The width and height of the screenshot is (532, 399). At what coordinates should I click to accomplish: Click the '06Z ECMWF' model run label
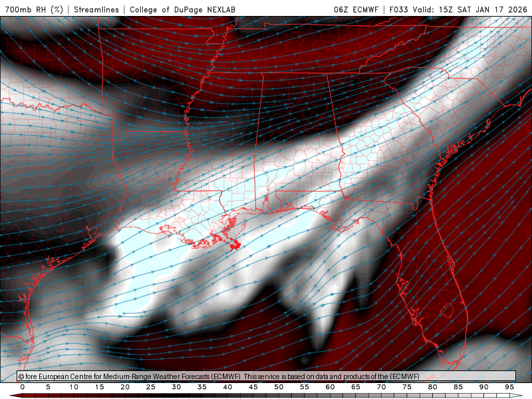pyautogui.click(x=356, y=9)
